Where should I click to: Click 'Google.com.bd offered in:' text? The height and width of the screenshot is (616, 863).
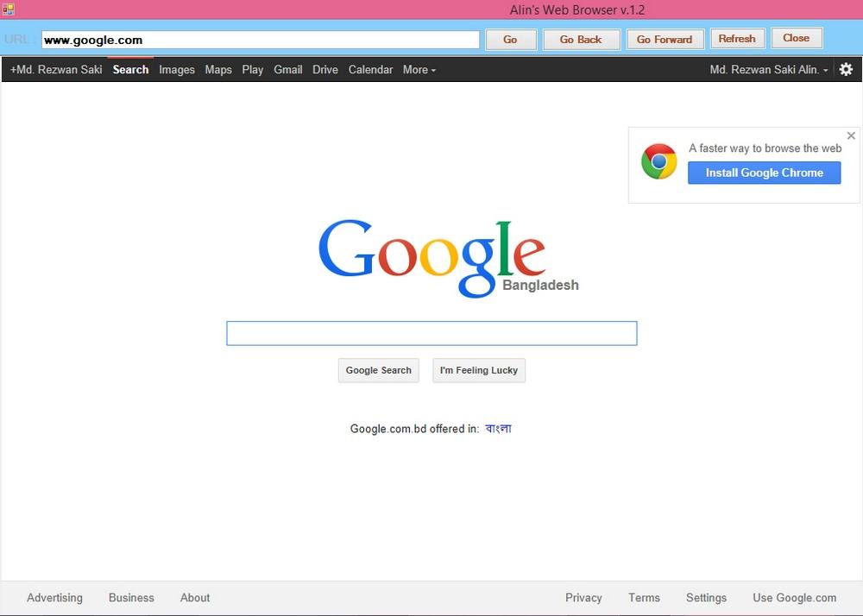tap(414, 429)
